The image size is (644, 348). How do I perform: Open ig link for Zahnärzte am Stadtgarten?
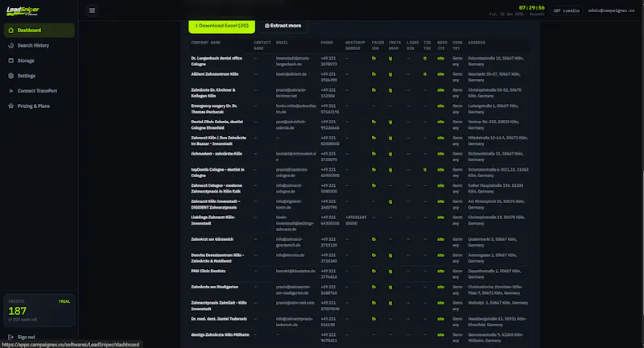tap(390, 288)
